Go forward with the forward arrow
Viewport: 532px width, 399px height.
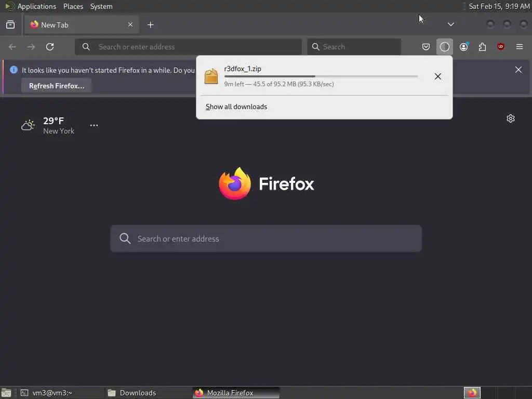tap(31, 47)
